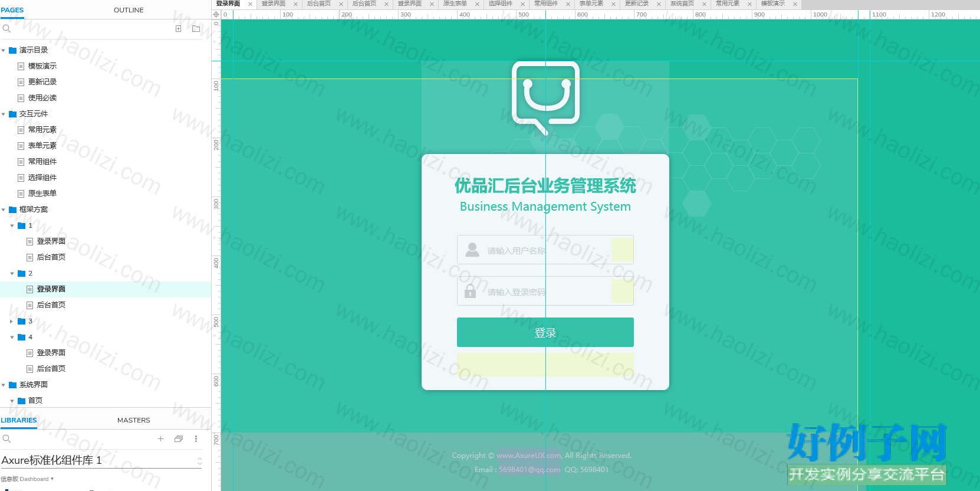Image resolution: width=980 pixels, height=491 pixels.
Task: Close the 更新记录 document tab
Action: pyautogui.click(x=659, y=4)
